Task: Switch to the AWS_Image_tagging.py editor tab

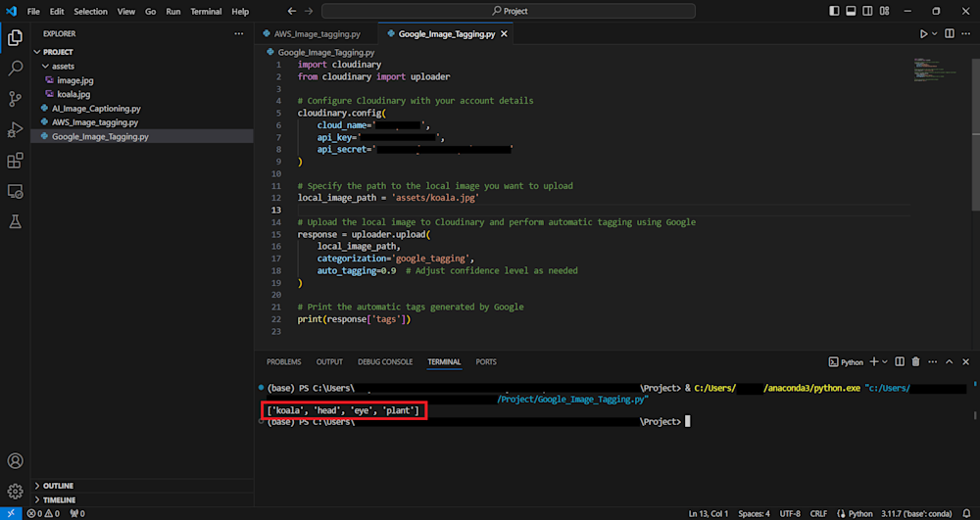Action: tap(317, 34)
